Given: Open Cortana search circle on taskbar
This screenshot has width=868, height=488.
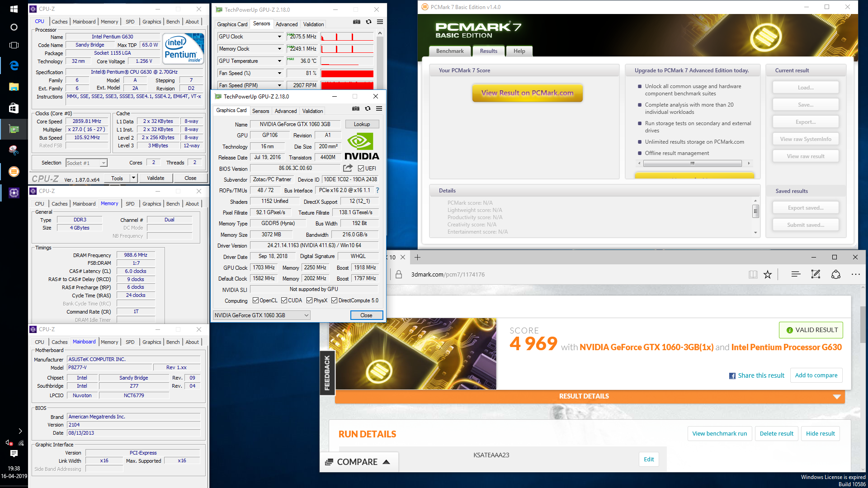Looking at the screenshot, I should 14,27.
